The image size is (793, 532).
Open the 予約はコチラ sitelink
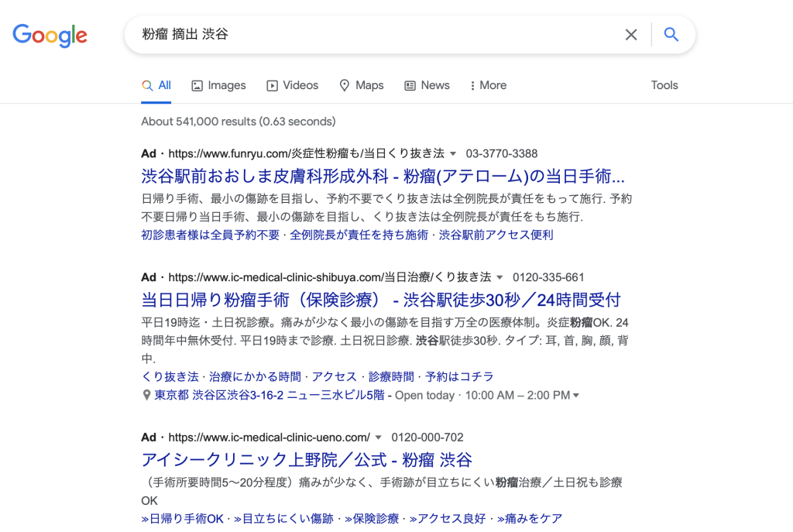pyautogui.click(x=460, y=377)
